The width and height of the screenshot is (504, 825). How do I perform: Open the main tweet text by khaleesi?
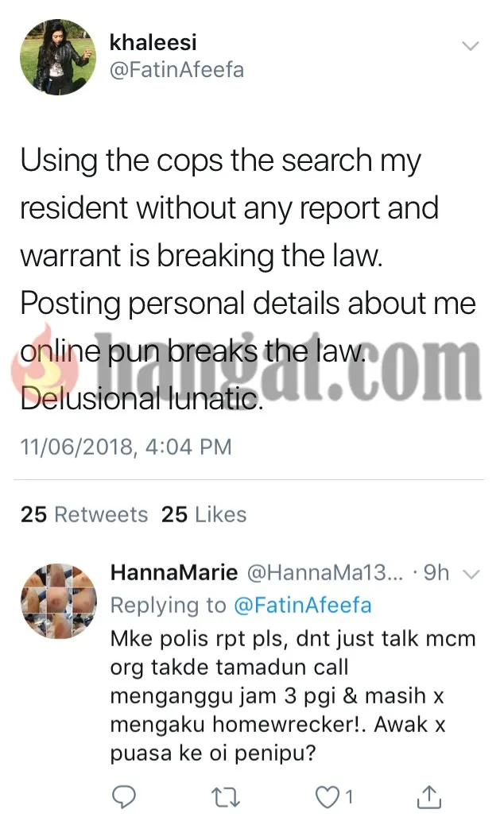click(x=248, y=279)
